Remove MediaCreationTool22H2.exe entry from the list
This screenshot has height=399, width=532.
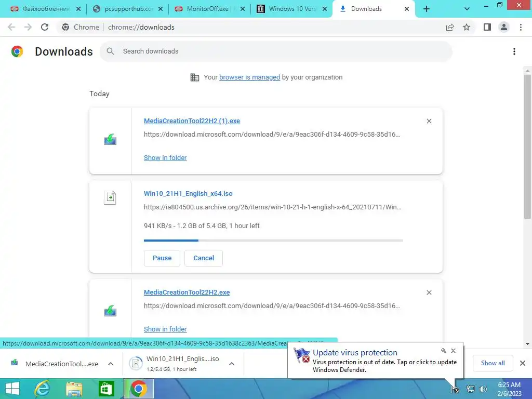[429, 292]
